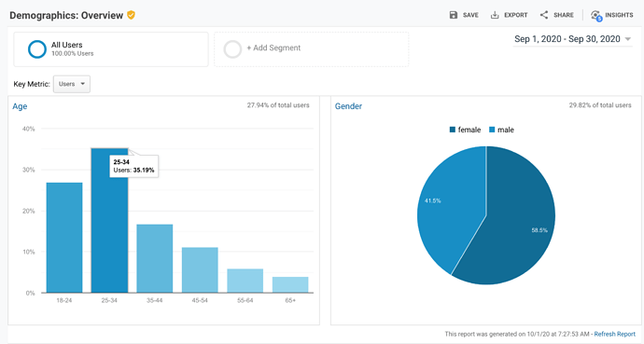Click the orange verified shield badge
This screenshot has width=644, height=344.
pyautogui.click(x=131, y=15)
